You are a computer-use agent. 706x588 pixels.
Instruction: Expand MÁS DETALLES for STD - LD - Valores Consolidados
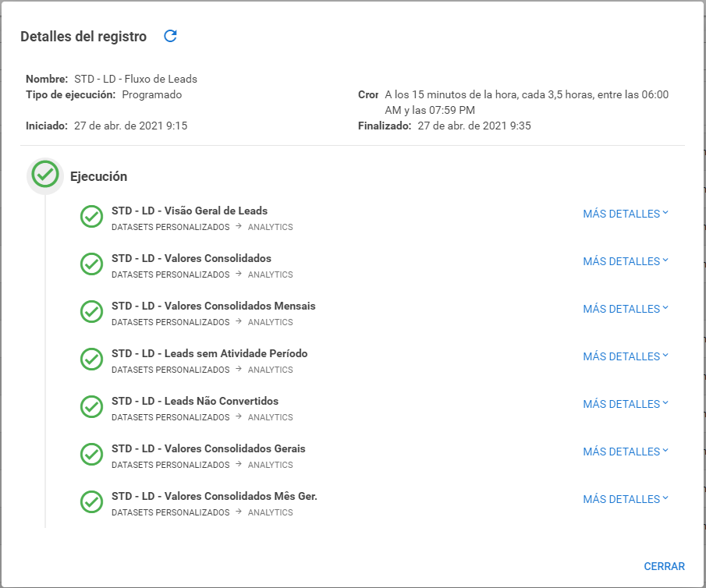click(x=626, y=261)
